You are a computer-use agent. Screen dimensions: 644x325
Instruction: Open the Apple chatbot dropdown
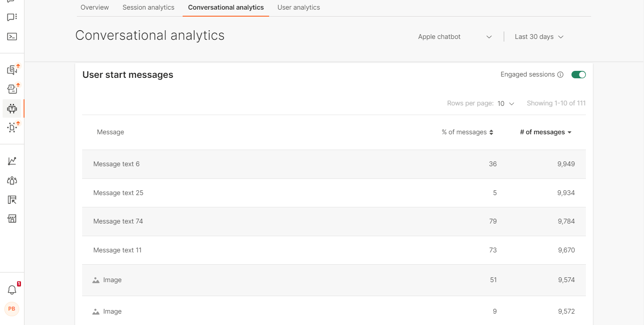[x=455, y=37]
